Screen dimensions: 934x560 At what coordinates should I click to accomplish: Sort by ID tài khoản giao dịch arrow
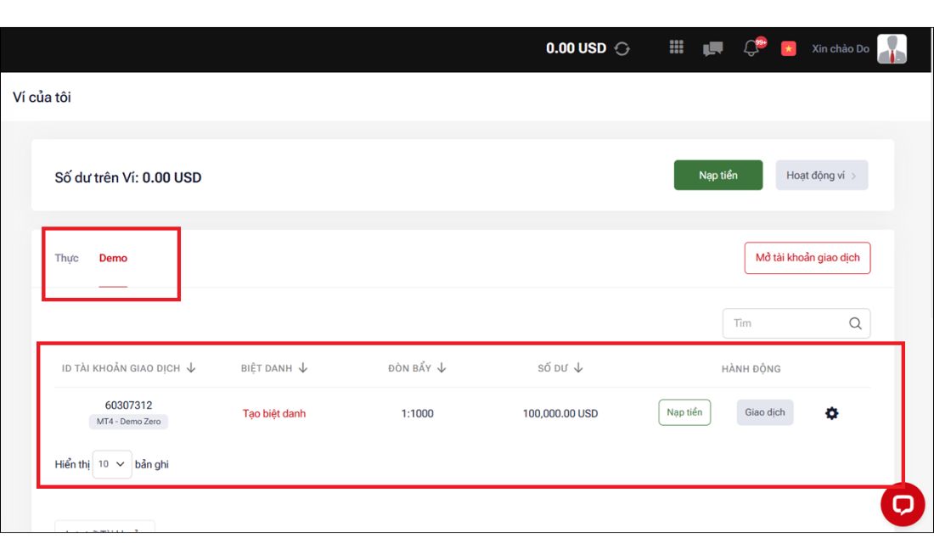tap(191, 367)
